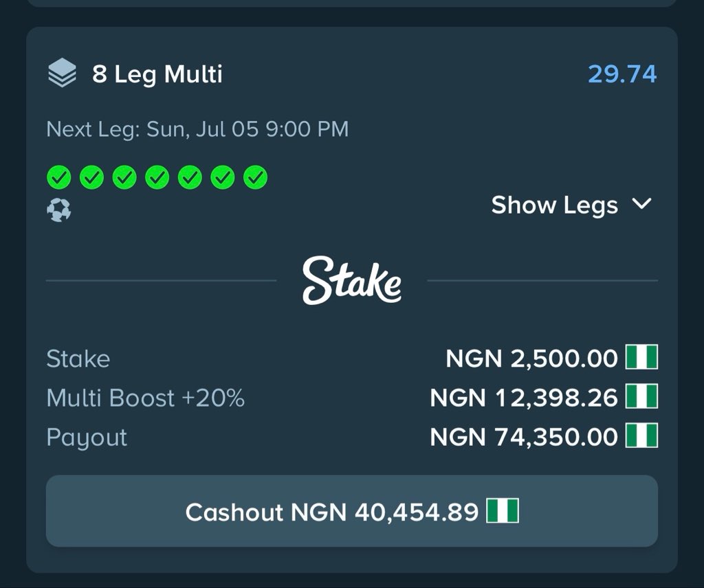Screen dimensions: 704x588
Task: Click the stacked layers multi-bet icon
Action: [62, 73]
